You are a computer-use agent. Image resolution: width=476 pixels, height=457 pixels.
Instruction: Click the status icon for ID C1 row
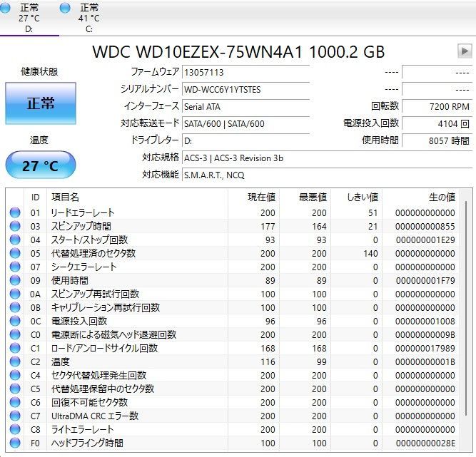15,348
